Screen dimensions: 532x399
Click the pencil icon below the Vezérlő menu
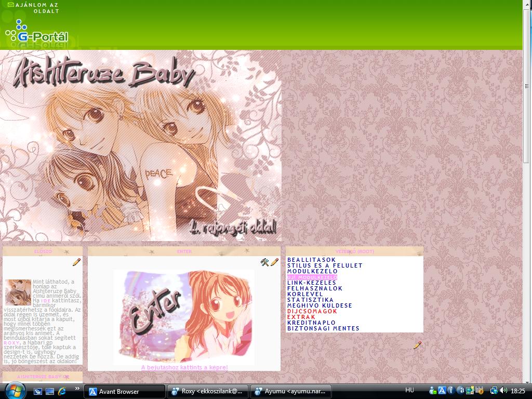point(418,345)
